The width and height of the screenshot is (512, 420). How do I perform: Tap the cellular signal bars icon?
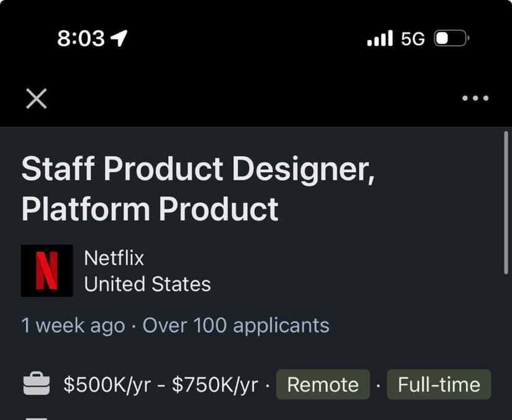point(380,39)
